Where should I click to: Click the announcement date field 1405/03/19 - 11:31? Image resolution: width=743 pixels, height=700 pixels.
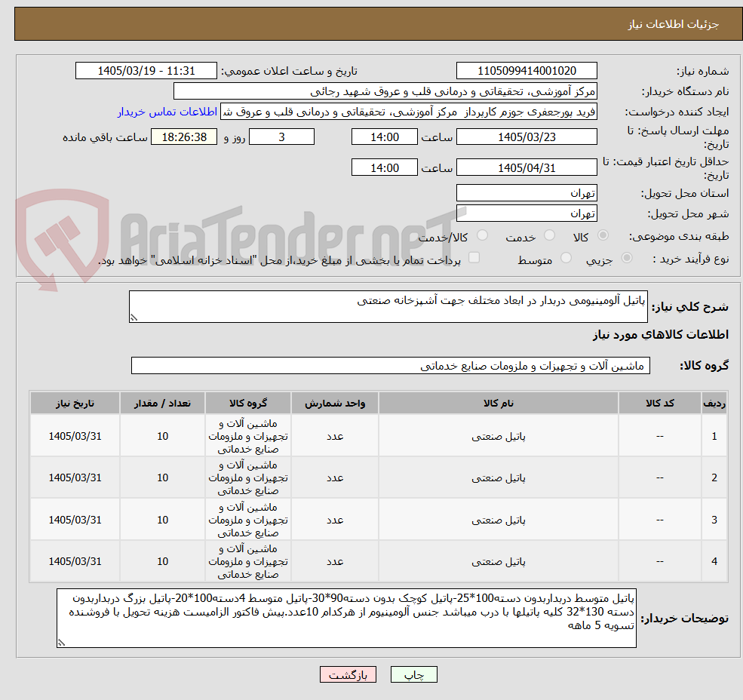point(146,71)
